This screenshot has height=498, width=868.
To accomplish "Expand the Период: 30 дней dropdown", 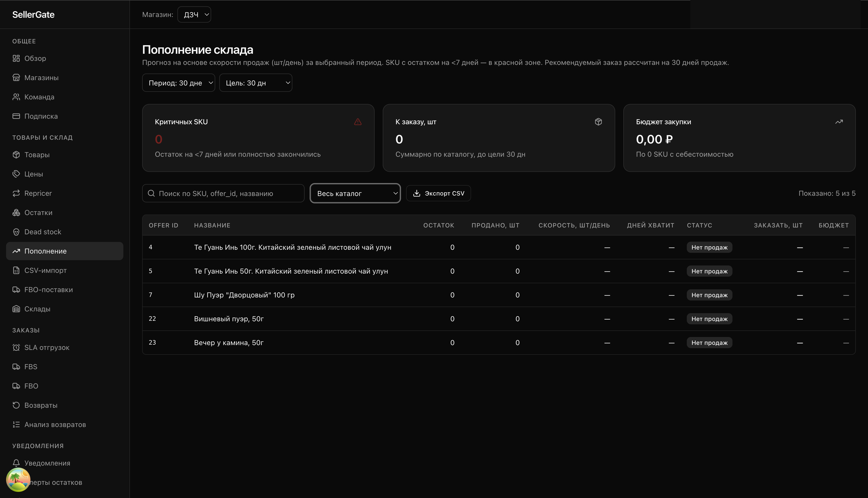I will (x=178, y=83).
